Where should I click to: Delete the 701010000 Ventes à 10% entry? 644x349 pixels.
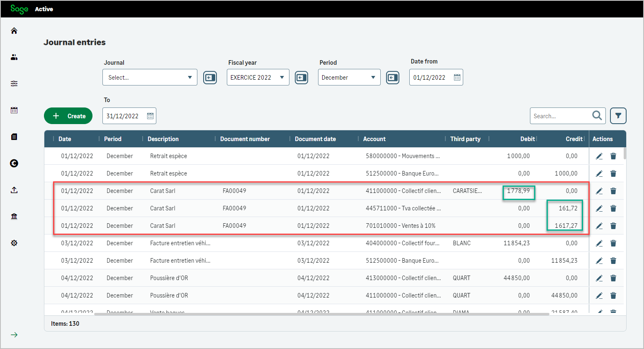(x=613, y=226)
